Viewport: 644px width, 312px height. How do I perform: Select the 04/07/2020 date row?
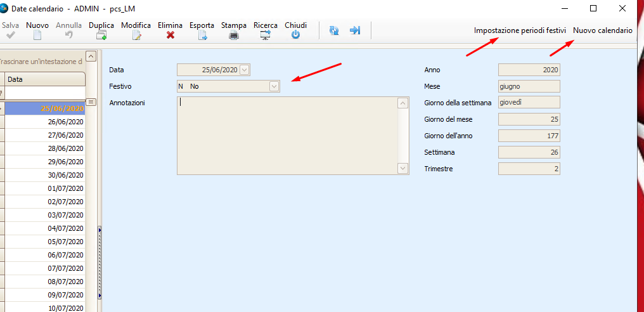[x=44, y=228]
